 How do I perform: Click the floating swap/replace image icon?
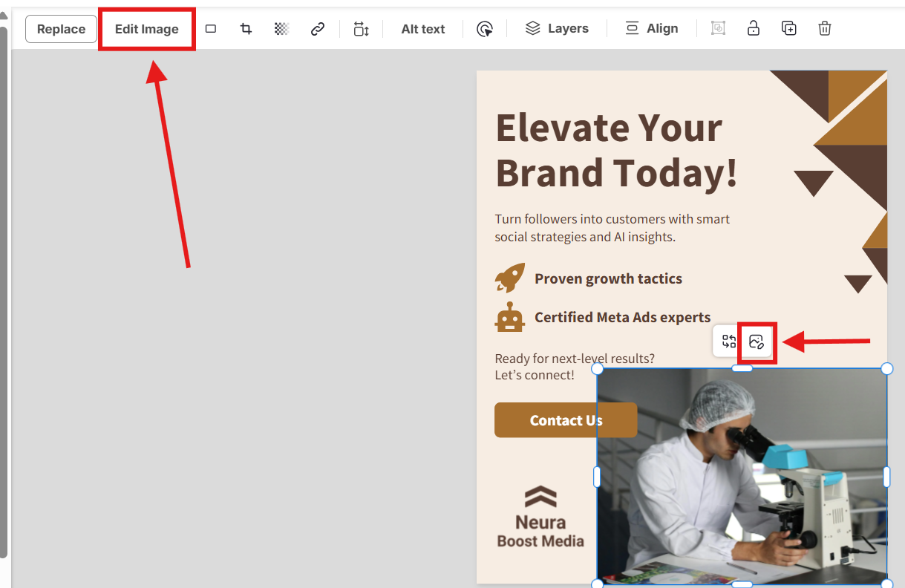tap(728, 342)
